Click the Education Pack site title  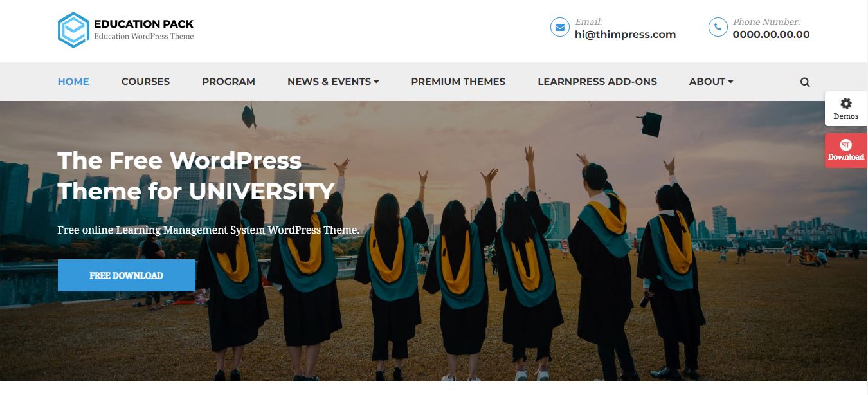pos(143,24)
